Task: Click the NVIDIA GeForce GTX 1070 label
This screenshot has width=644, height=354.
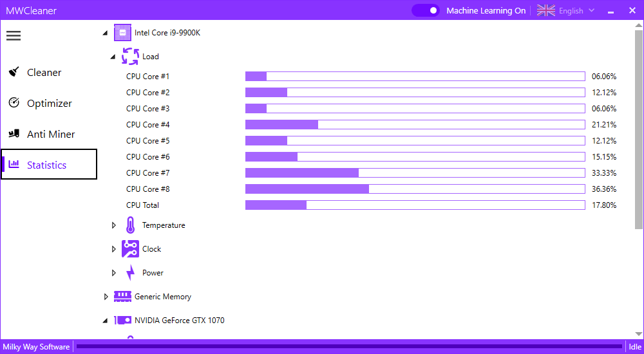Action: coord(180,320)
